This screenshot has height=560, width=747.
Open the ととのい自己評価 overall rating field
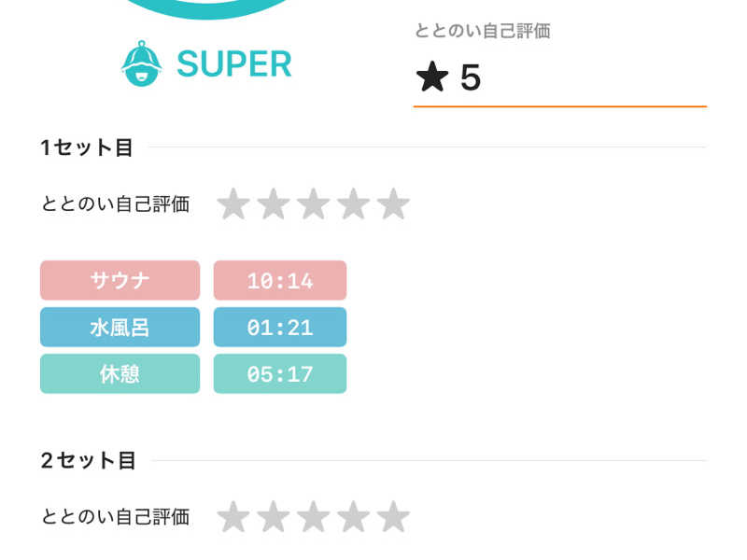pos(559,78)
